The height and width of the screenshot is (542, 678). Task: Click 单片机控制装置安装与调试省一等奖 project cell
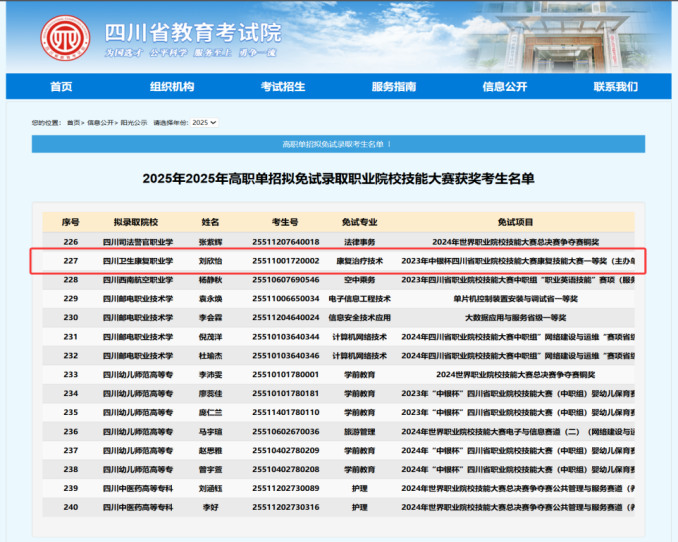point(515,298)
